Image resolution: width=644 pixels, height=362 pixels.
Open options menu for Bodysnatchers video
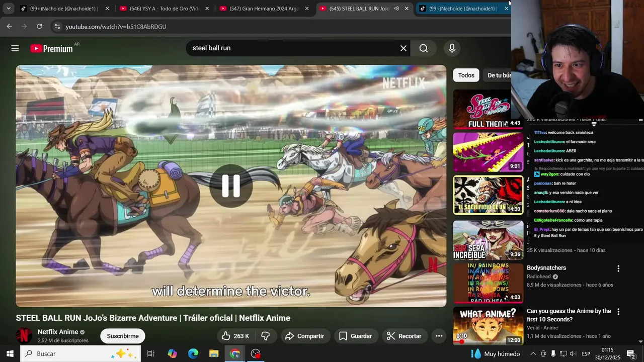point(618,268)
